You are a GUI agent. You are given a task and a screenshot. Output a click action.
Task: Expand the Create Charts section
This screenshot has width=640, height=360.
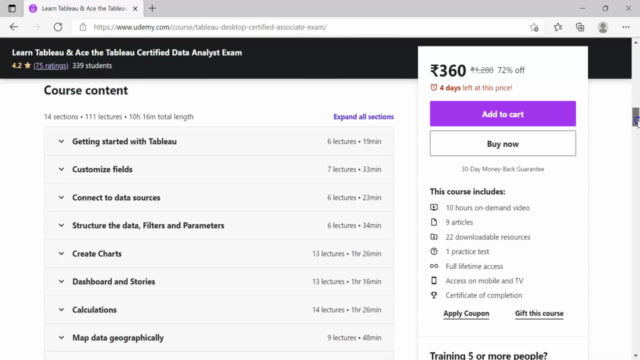[x=219, y=253]
